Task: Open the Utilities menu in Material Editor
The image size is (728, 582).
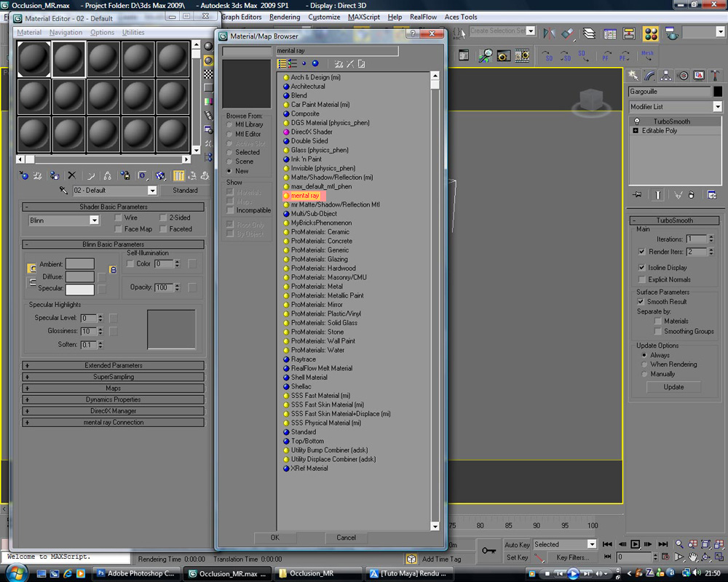Action: click(x=133, y=33)
